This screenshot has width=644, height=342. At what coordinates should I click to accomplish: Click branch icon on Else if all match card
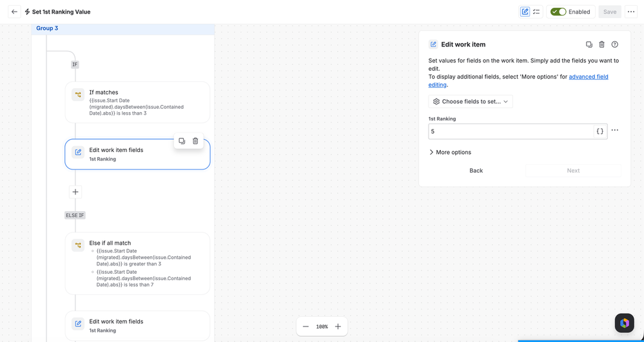(x=78, y=245)
